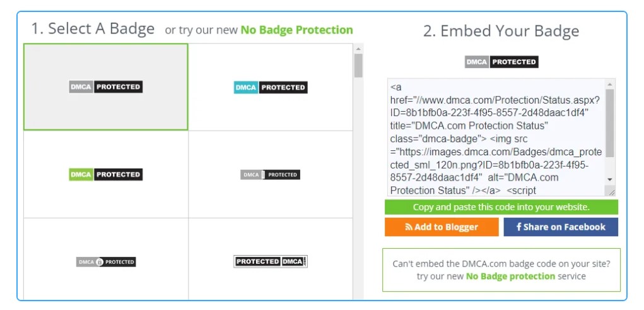
Task: Open the No Badge Protection link in header
Action: tap(296, 30)
